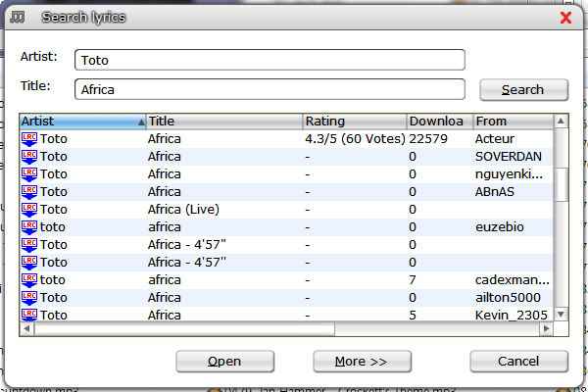Select the 'nguyenki...' uploader cell
Screen dimensions: 588x392
pyautogui.click(x=509, y=174)
